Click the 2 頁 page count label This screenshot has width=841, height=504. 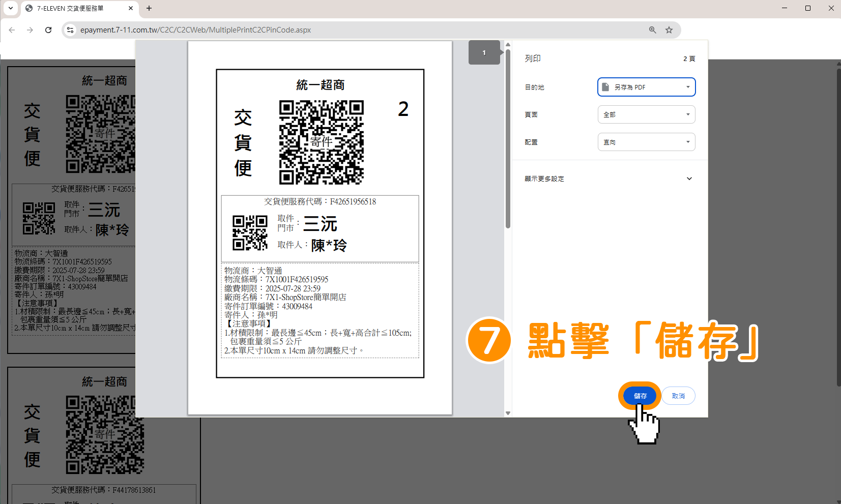pos(689,59)
